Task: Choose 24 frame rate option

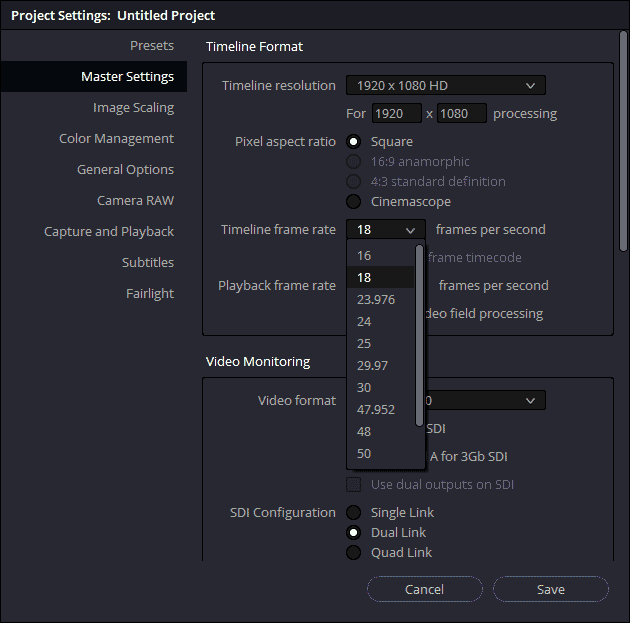Action: (380, 321)
